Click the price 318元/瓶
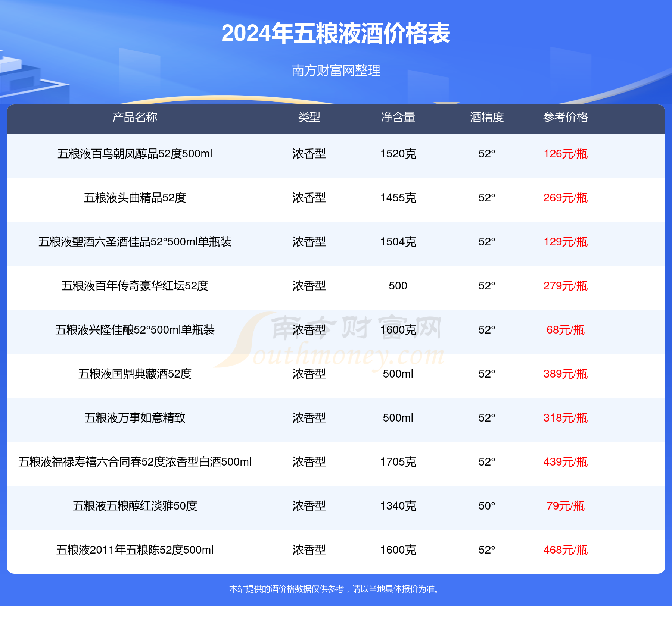 [x=566, y=418]
